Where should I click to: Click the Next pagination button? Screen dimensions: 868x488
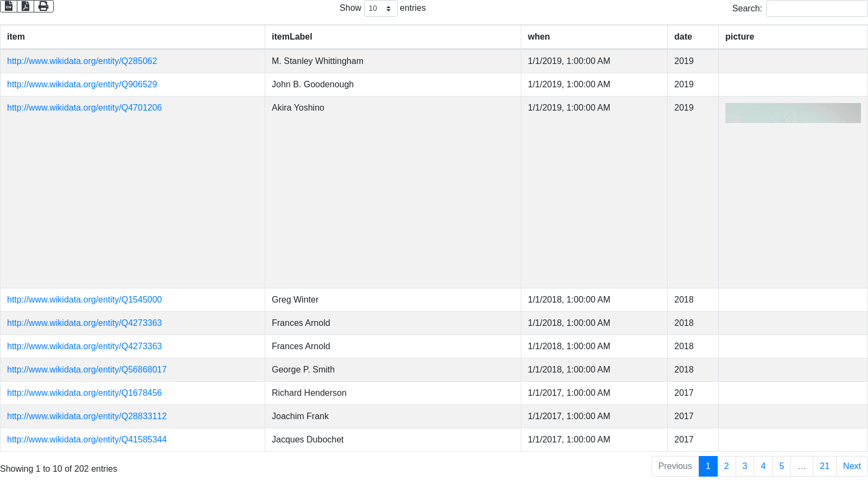(851, 466)
